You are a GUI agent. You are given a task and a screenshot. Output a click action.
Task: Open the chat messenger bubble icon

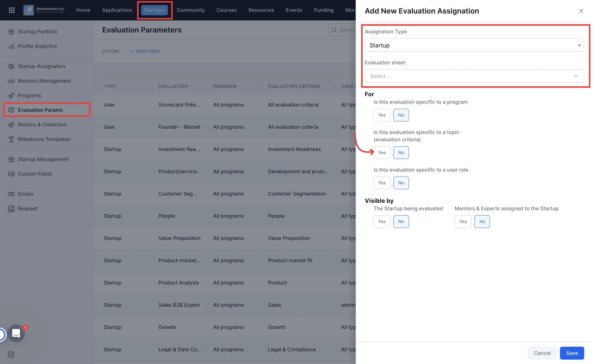pyautogui.click(x=16, y=333)
